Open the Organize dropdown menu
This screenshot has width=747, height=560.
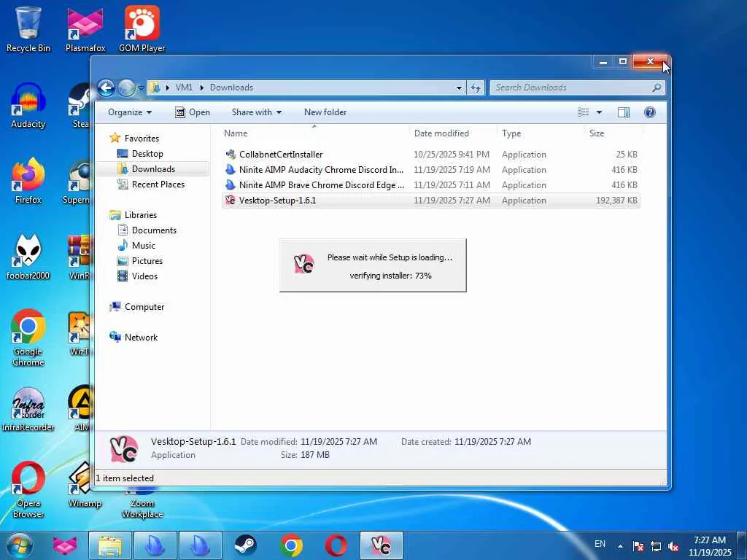[x=130, y=112]
